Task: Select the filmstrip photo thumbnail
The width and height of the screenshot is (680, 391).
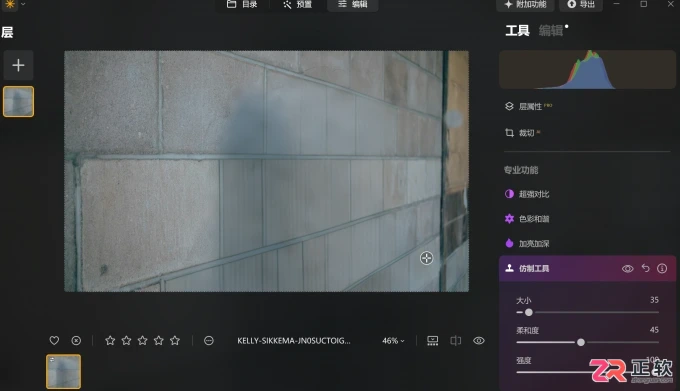Action: click(64, 371)
